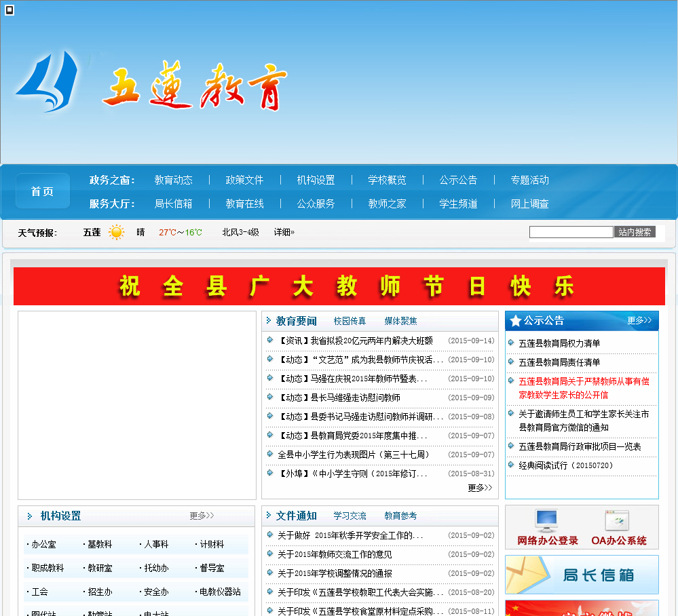Open the 人事科 department link

[x=156, y=544]
